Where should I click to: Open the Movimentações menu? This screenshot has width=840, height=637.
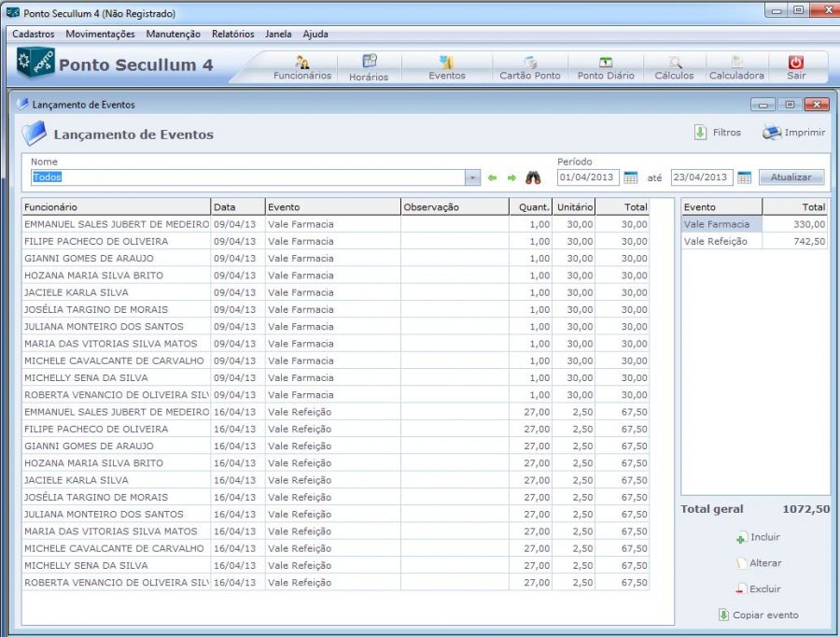(101, 34)
